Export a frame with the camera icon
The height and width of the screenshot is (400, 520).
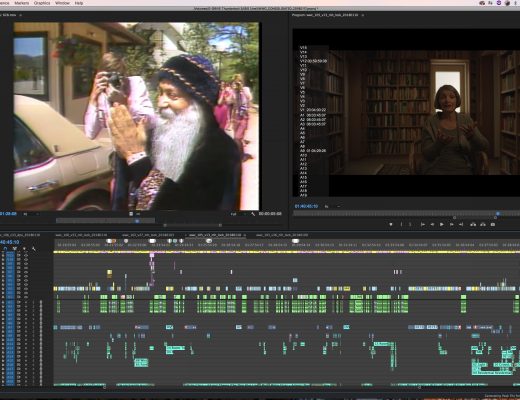point(493,225)
